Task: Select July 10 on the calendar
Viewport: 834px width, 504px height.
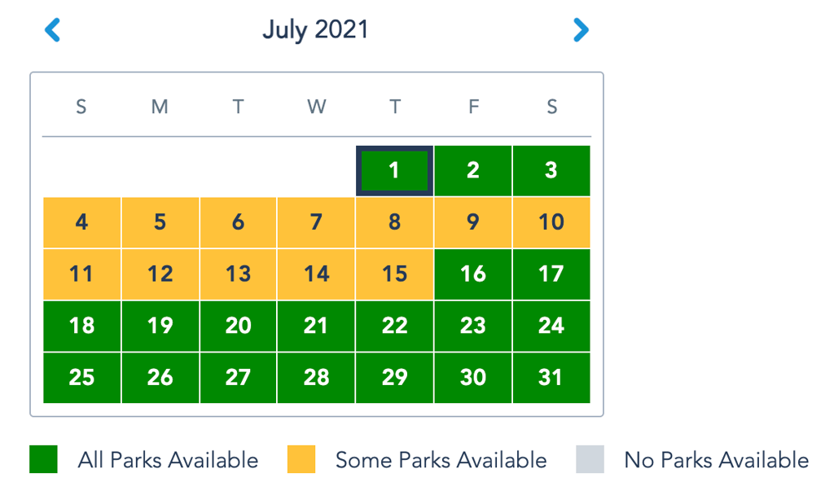Action: (x=551, y=222)
